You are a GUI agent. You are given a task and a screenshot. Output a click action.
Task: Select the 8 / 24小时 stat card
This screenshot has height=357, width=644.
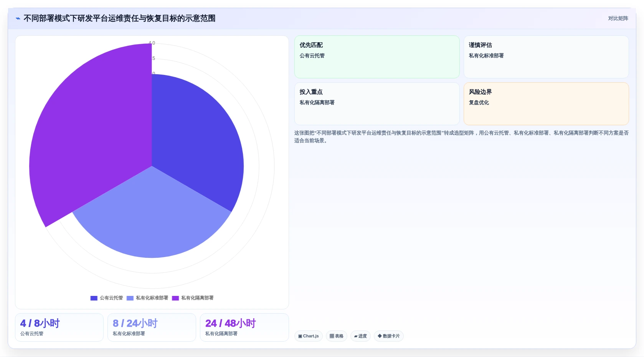tap(152, 327)
